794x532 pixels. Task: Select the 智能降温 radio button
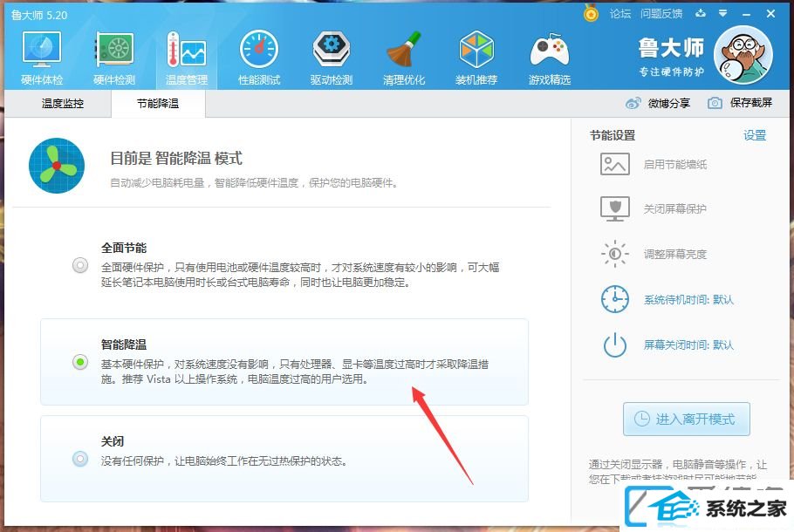click(x=80, y=362)
